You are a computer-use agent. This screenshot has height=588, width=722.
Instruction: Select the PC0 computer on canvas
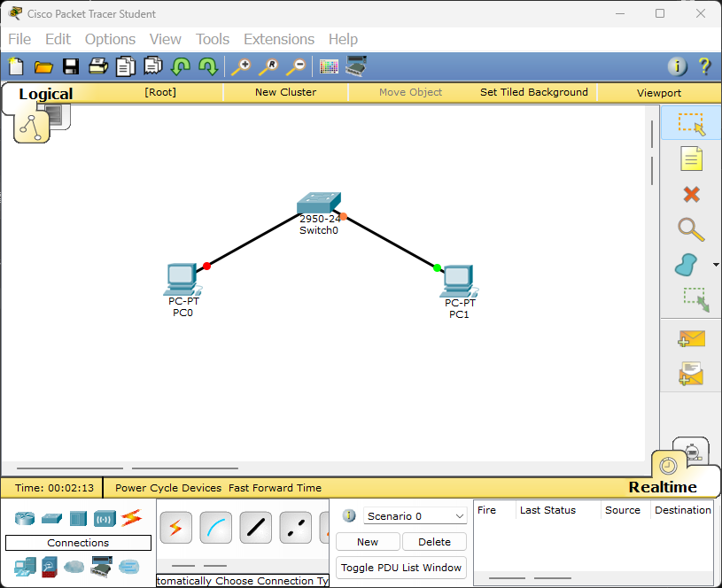[x=182, y=279]
